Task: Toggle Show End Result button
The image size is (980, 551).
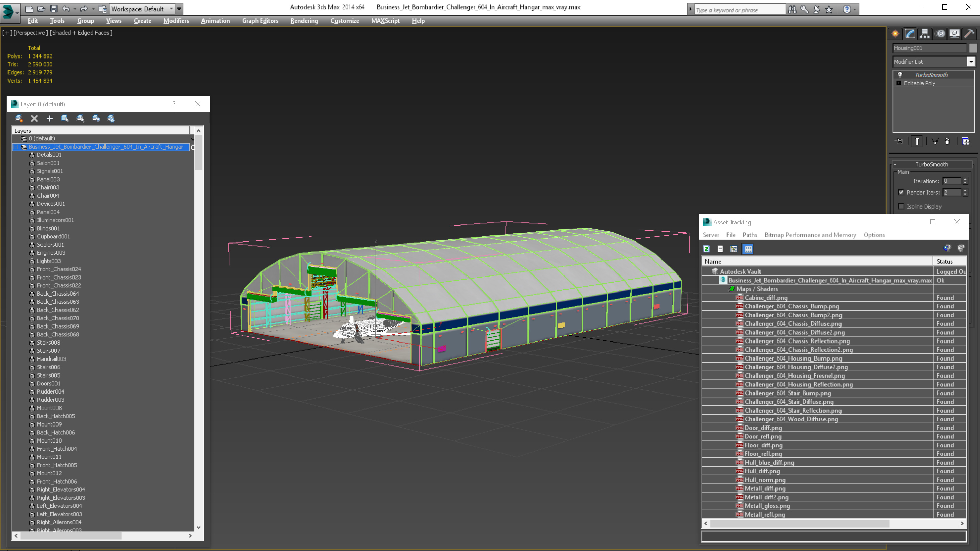Action: click(917, 141)
